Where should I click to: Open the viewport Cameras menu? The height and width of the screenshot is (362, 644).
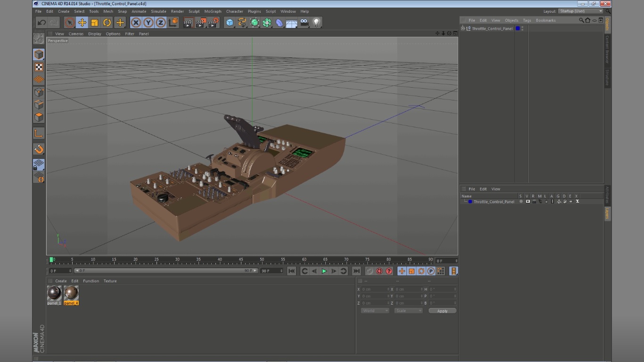(76, 34)
